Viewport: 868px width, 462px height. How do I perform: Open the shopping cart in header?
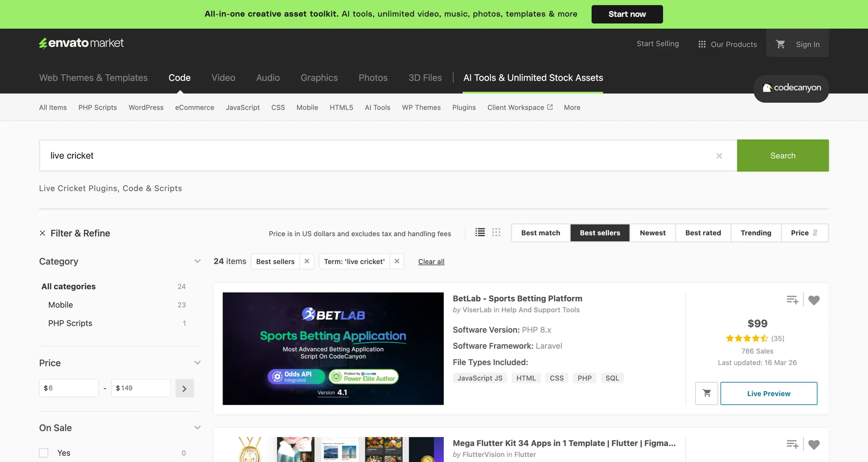coord(780,44)
